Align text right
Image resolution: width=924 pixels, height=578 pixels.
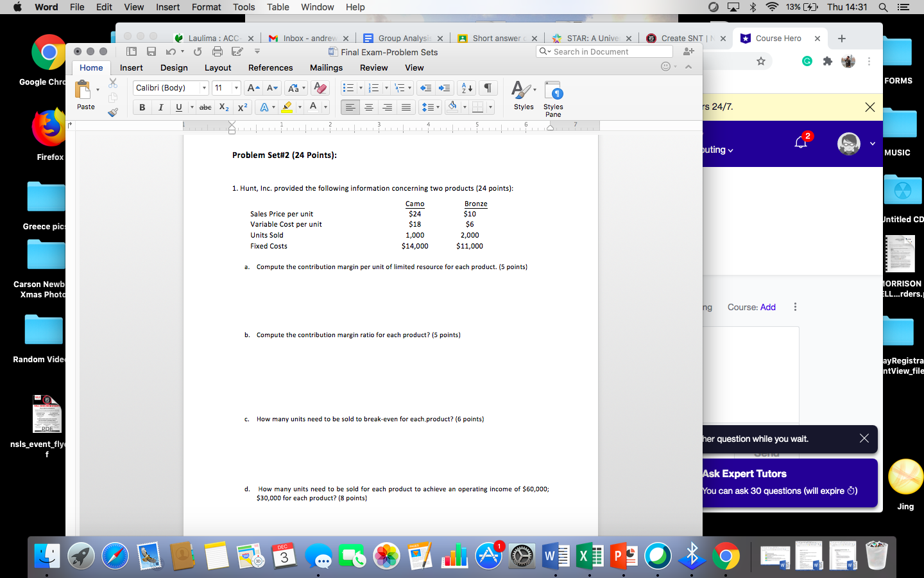(x=387, y=107)
